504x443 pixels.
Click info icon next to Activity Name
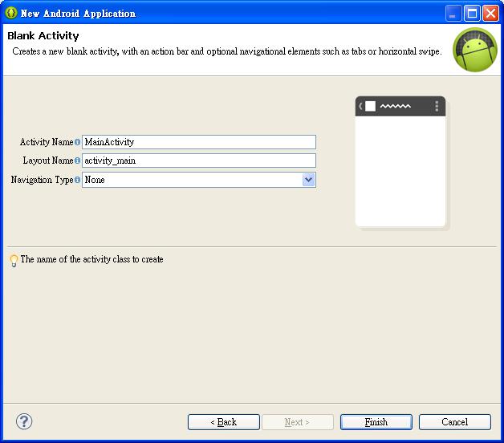coord(78,142)
